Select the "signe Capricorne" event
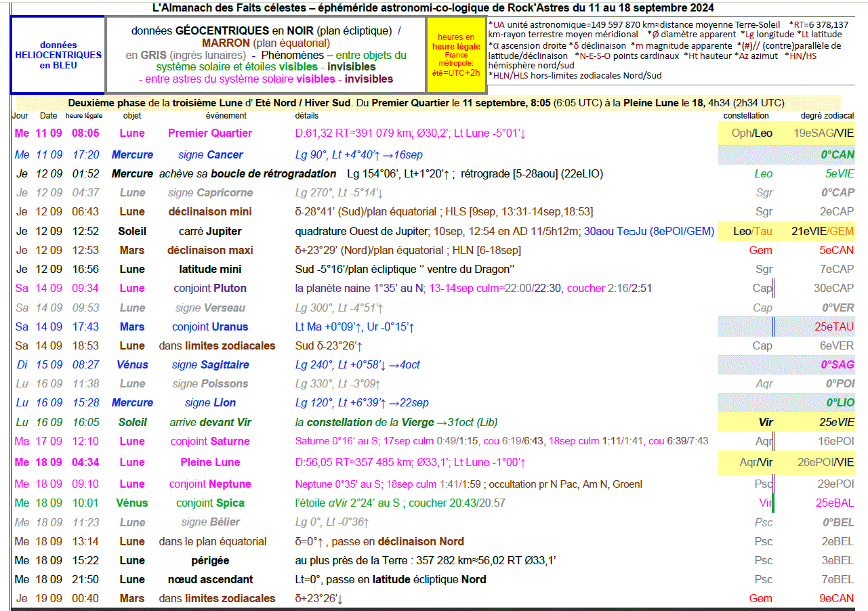This screenshot has width=868, height=611. tap(210, 193)
